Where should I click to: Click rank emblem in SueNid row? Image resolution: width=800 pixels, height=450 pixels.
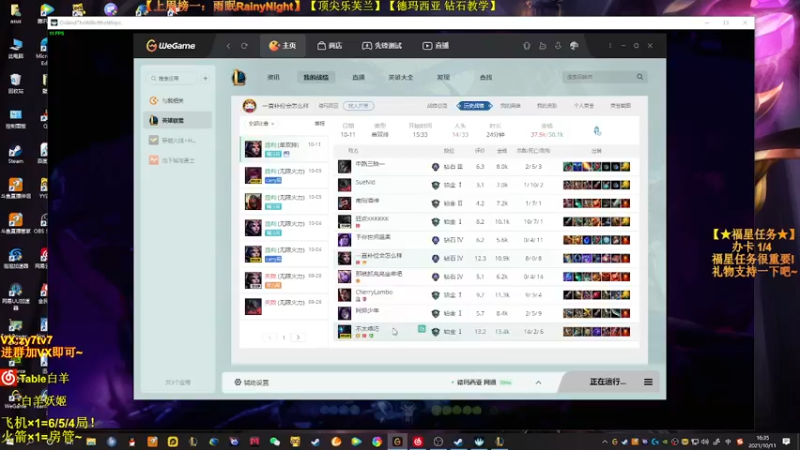pyautogui.click(x=435, y=185)
